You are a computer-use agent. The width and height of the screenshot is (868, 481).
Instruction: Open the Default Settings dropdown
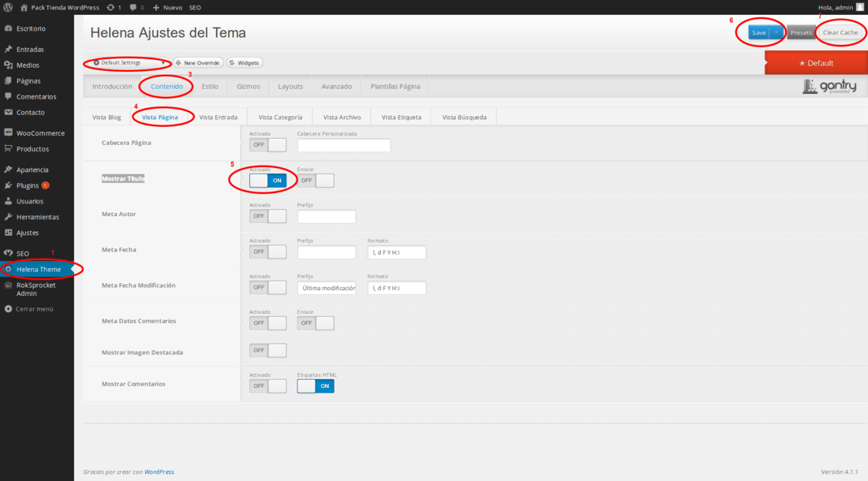[x=129, y=62]
